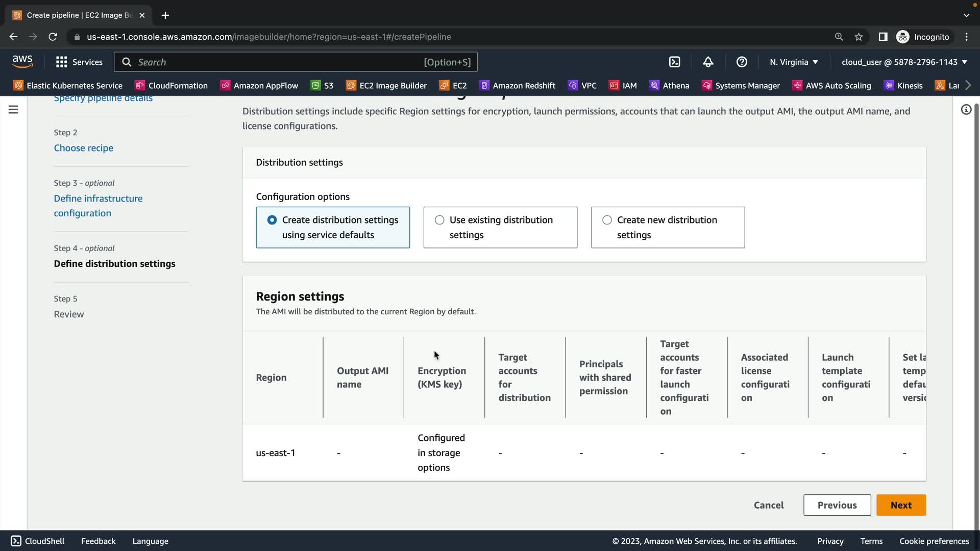This screenshot has height=551, width=980.
Task: Bookmark this page with star icon
Action: click(859, 37)
